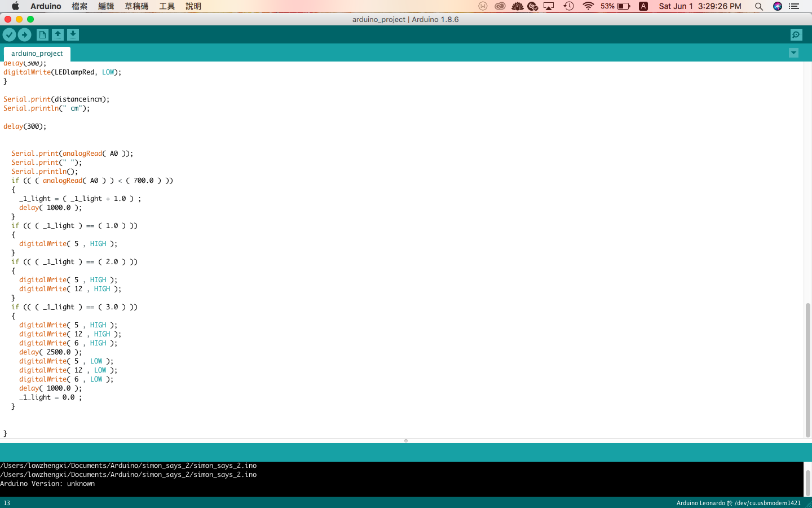This screenshot has width=812, height=508.
Task: Click the 'delay(300);' line below Serial.println
Action: pyautogui.click(x=25, y=126)
